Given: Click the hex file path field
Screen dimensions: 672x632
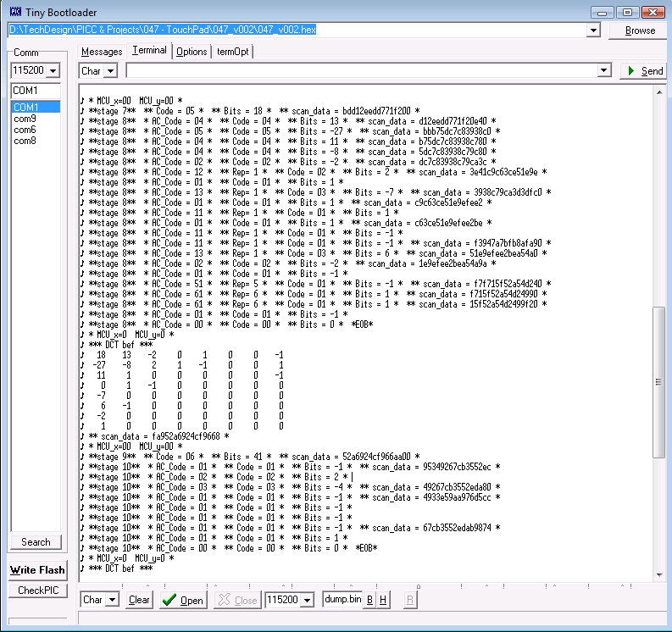Looking at the screenshot, I should point(297,30).
